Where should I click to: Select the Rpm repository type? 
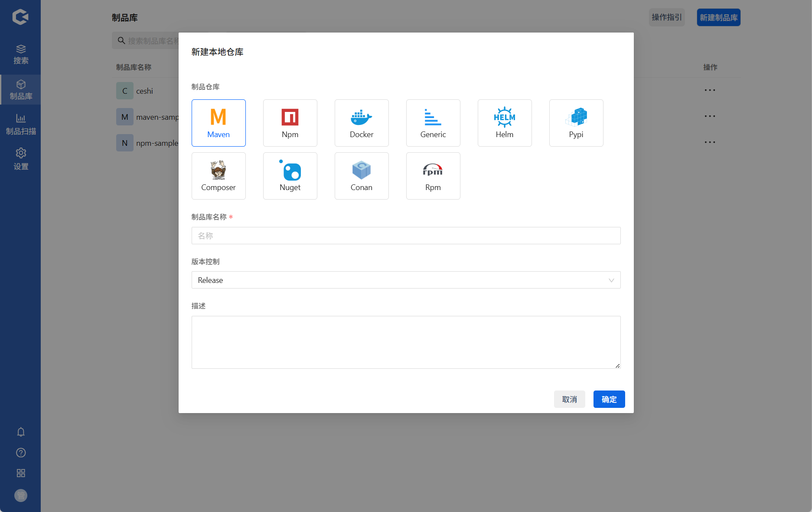(x=433, y=176)
